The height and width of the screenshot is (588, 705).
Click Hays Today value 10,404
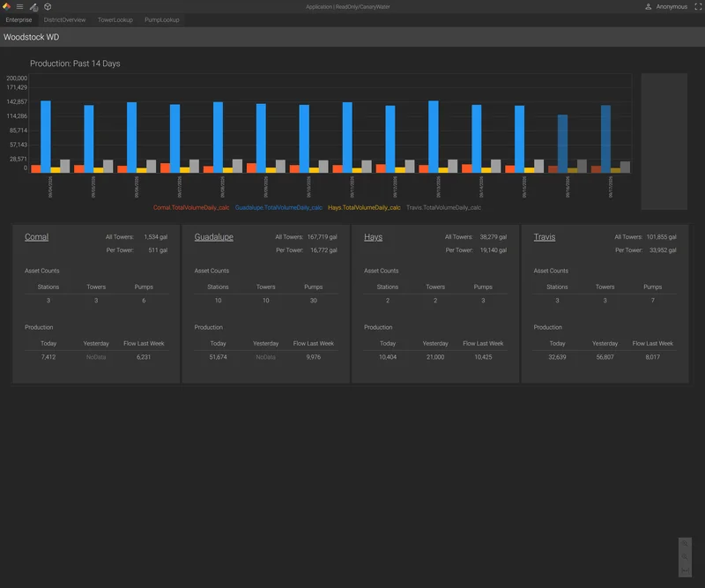[388, 357]
